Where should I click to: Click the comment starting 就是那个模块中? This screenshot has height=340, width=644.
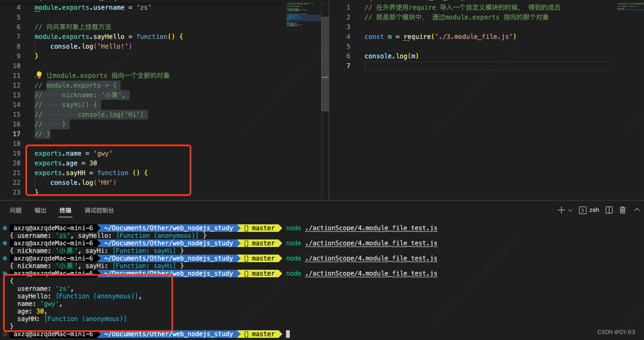coord(457,17)
